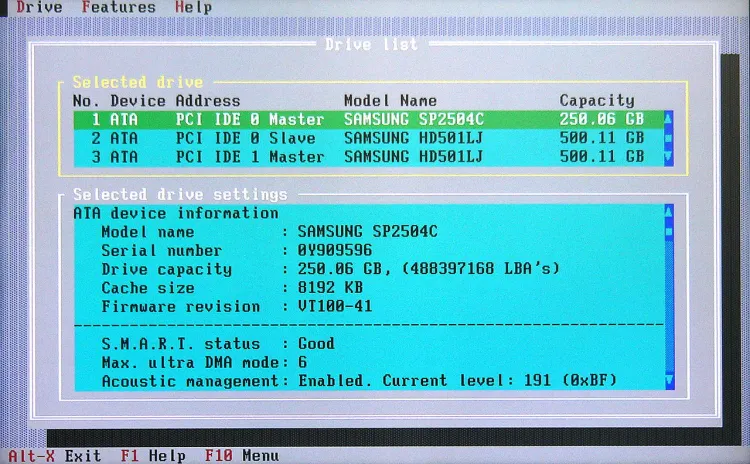Click firmware revision value VT100-41
Image resolution: width=750 pixels, height=464 pixels.
pos(335,306)
